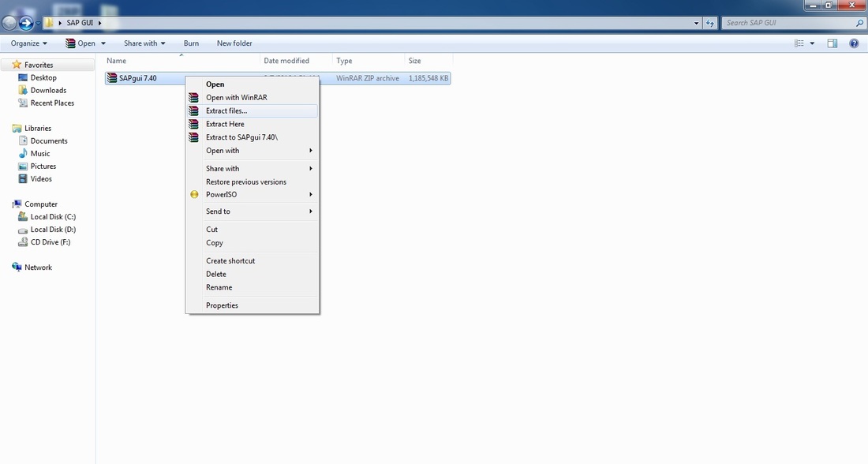Open the Videos library

41,179
